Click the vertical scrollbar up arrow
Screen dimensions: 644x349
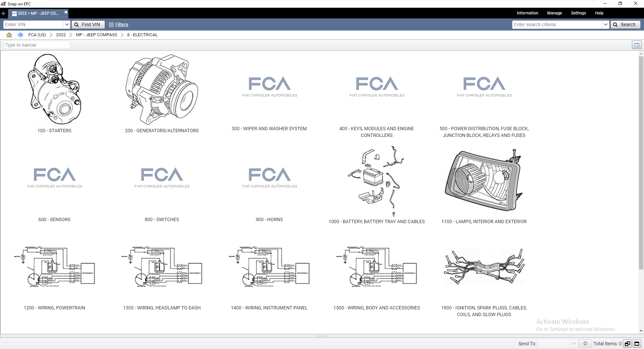(641, 54)
